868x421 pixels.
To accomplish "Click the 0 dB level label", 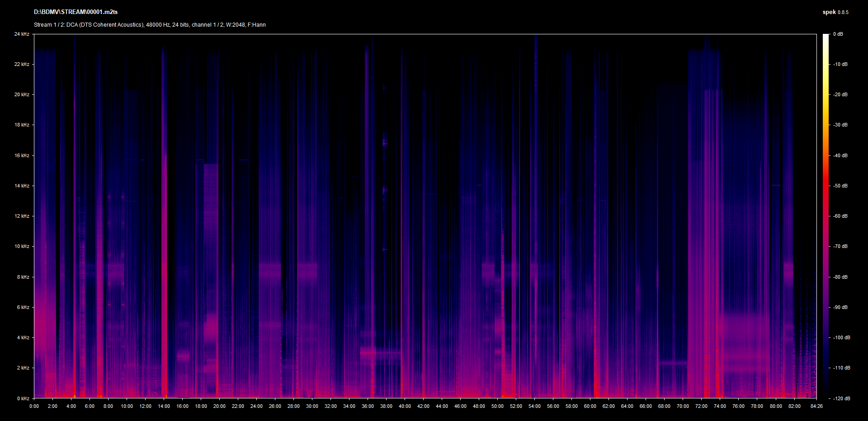I will pos(838,34).
